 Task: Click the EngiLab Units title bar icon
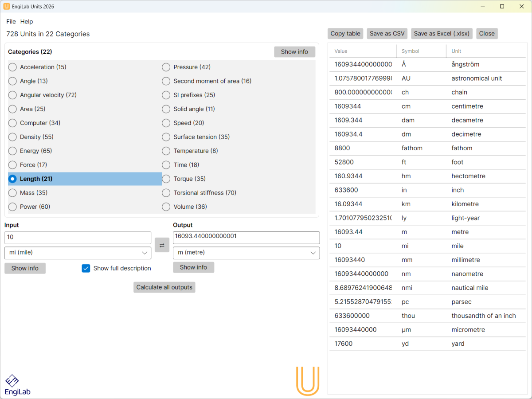tap(6, 7)
